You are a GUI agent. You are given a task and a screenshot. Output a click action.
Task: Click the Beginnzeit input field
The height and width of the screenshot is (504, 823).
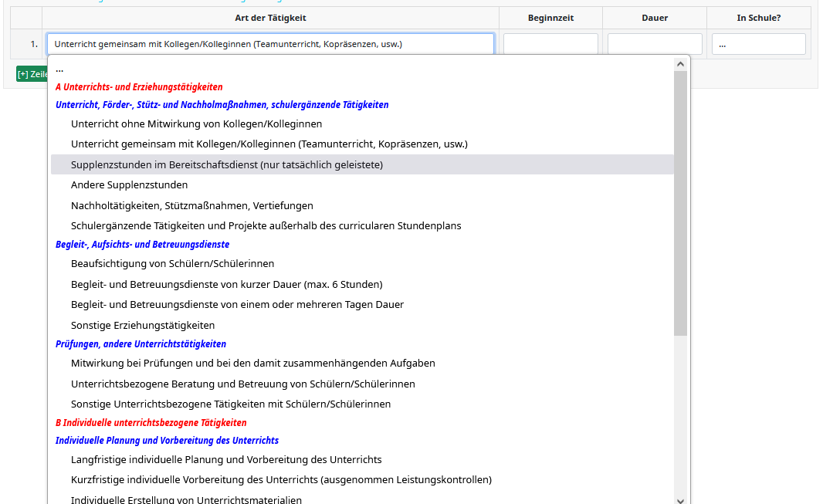tap(550, 44)
